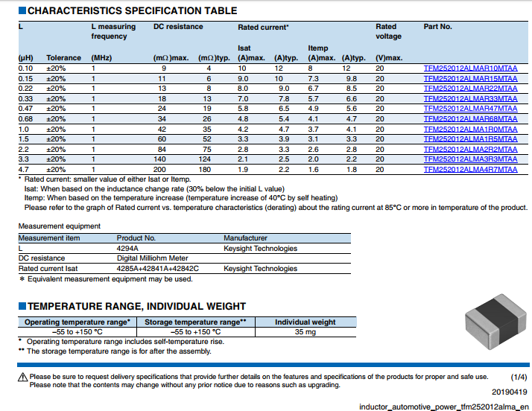Follow the TFM252012ALMAR47MTAA part link

pyautogui.click(x=469, y=109)
